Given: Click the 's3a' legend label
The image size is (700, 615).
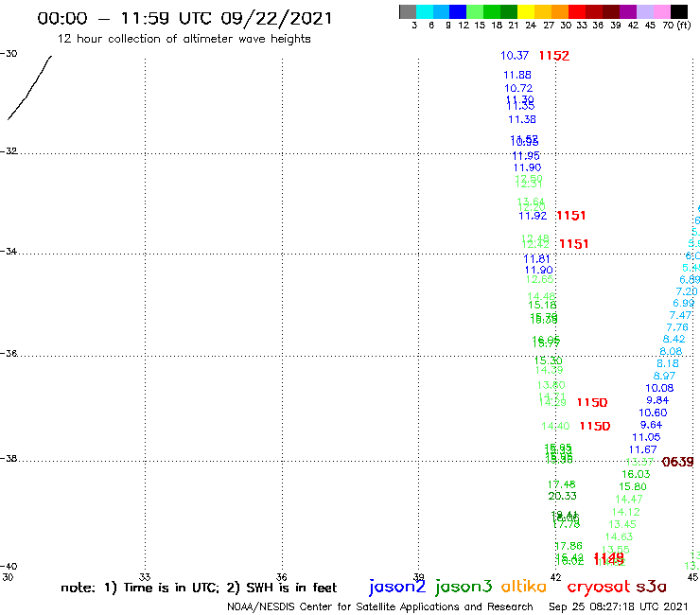Looking at the screenshot, I should (x=651, y=587).
